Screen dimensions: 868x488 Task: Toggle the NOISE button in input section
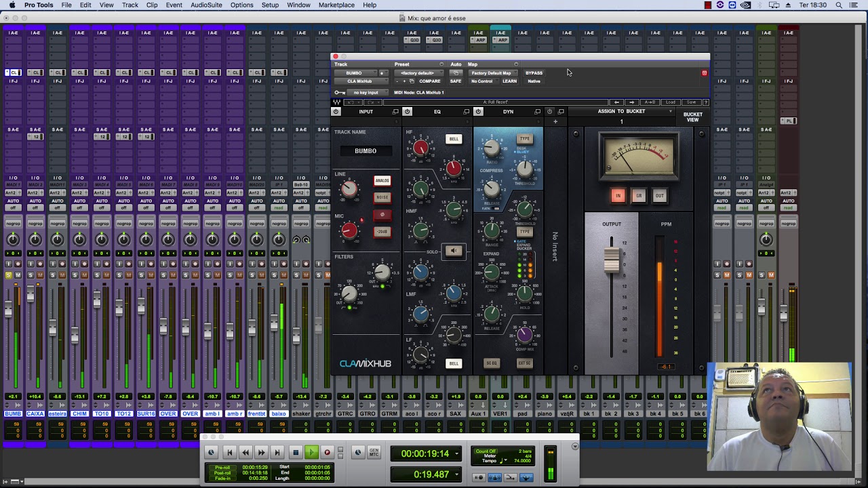click(382, 197)
